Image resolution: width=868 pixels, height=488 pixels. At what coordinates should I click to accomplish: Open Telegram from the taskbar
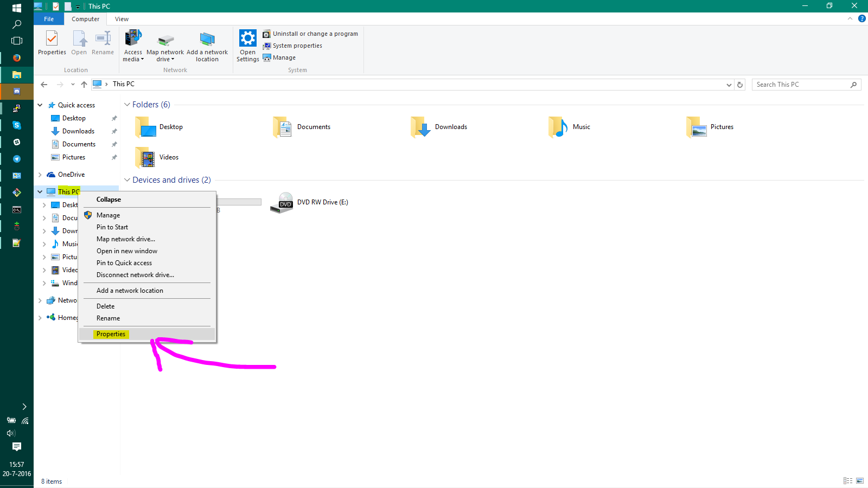[17, 159]
